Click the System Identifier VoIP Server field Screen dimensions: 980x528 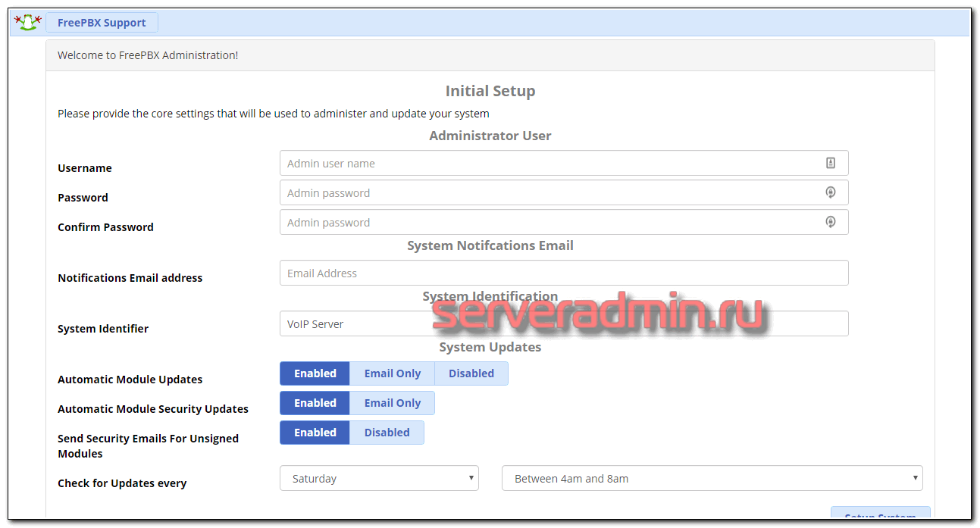pyautogui.click(x=564, y=323)
